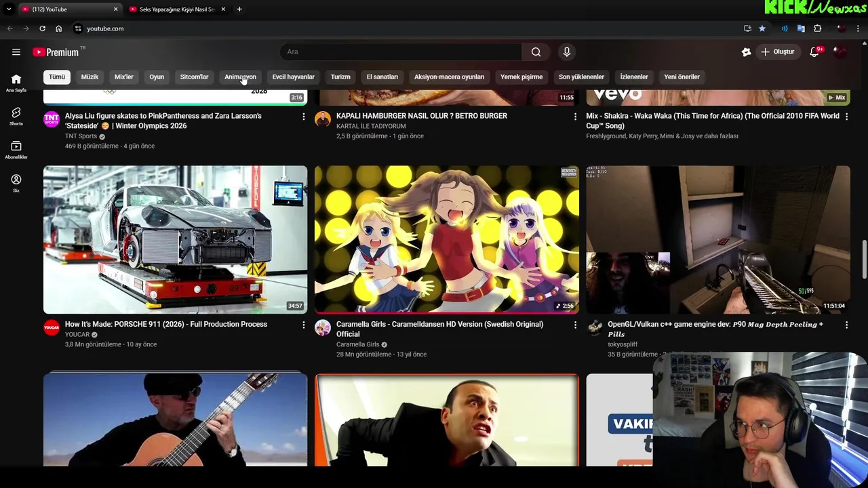Open options for OpenGL/Vulkan game engine video
This screenshot has height=488, width=868.
pyautogui.click(x=846, y=325)
